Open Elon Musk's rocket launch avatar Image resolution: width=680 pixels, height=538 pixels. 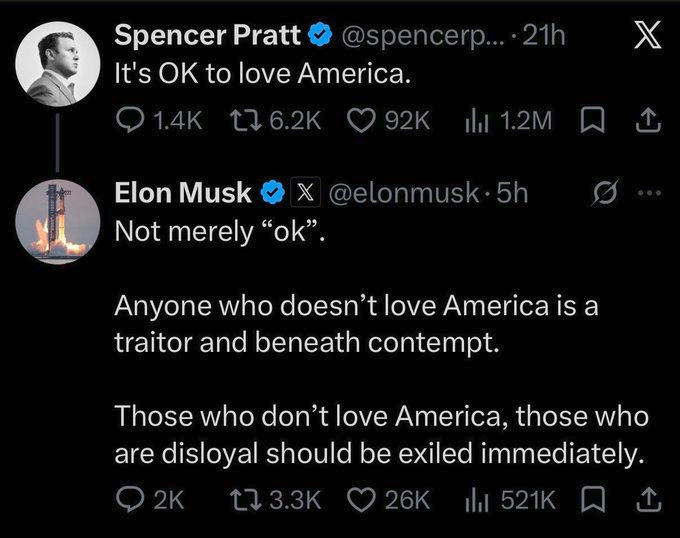coord(58,222)
